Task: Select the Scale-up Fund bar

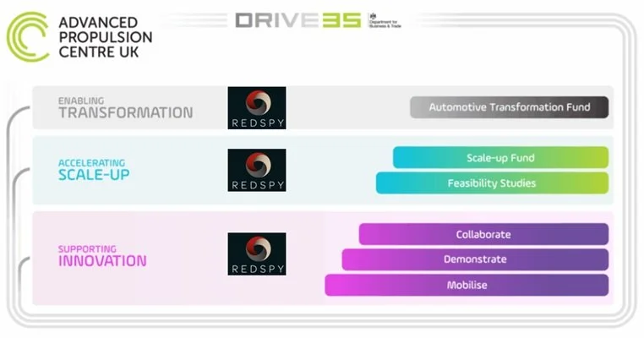Action: click(500, 158)
